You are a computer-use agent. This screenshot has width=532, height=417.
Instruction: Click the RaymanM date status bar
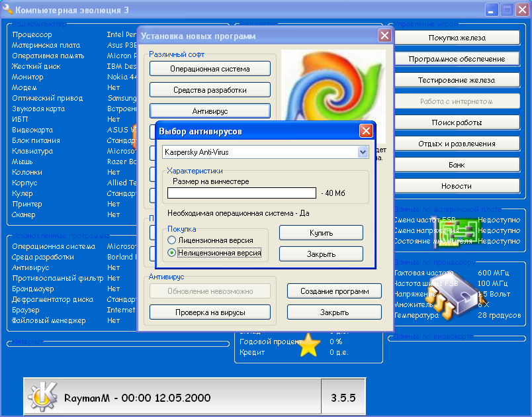(172, 397)
